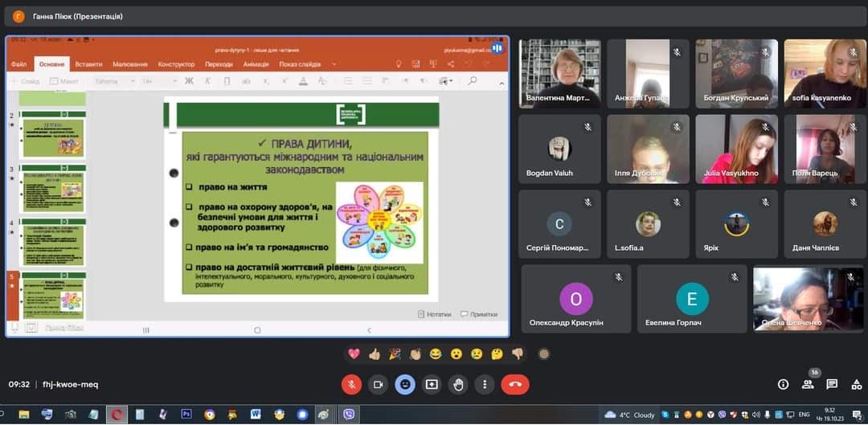
Task: Open the three-dot more options menu
Action: point(485,384)
